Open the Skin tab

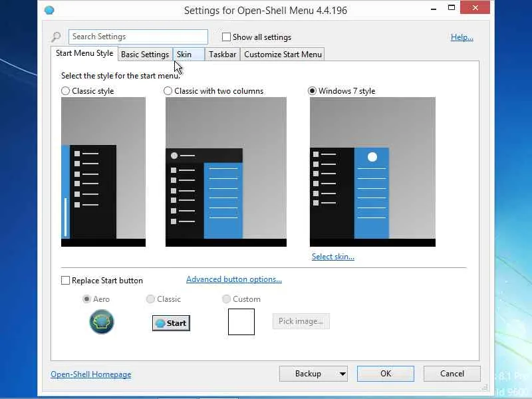pyautogui.click(x=189, y=55)
